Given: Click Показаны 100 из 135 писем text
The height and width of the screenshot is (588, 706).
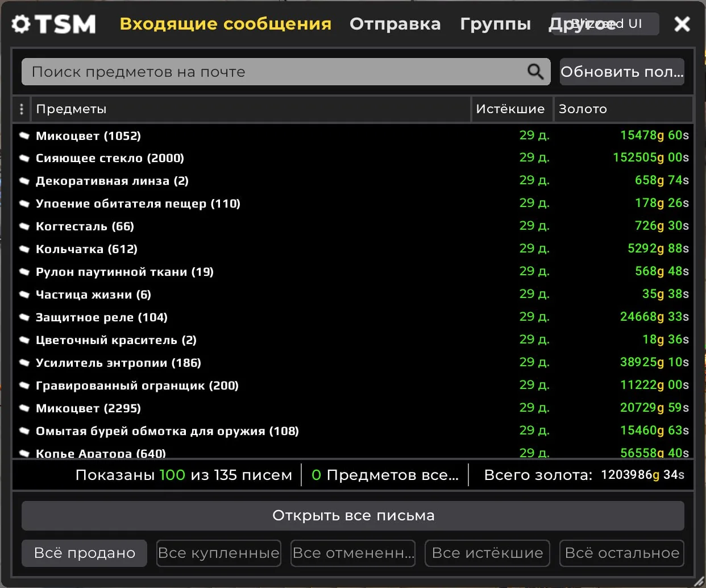Looking at the screenshot, I should coord(184,475).
